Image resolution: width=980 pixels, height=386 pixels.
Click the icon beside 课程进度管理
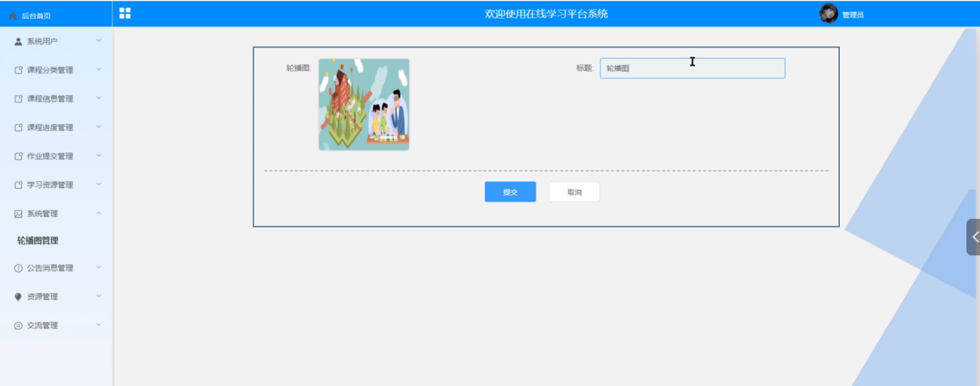pyautogui.click(x=18, y=127)
